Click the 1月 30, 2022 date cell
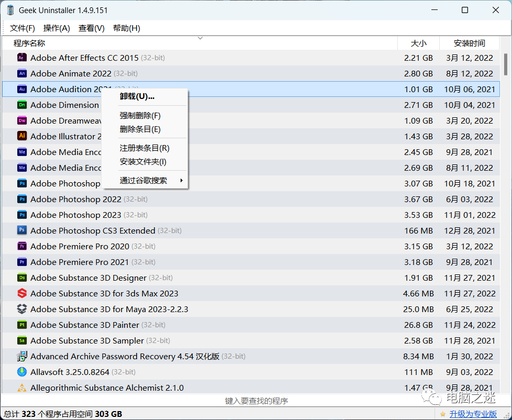Screen dimensions: 512x420 coord(470,356)
